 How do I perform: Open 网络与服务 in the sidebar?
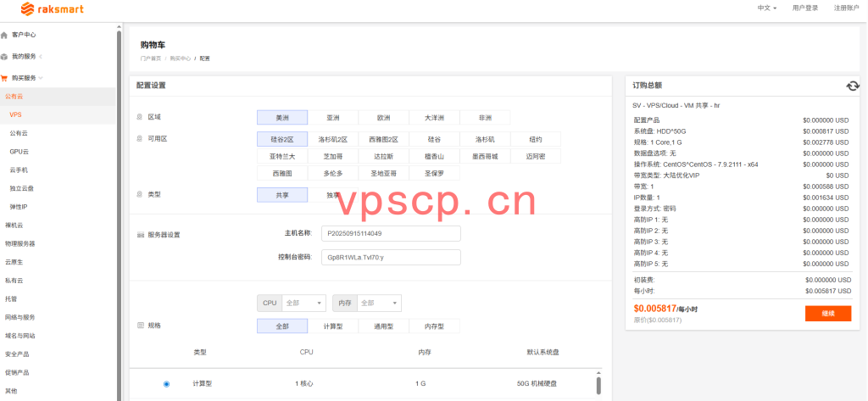(x=20, y=317)
